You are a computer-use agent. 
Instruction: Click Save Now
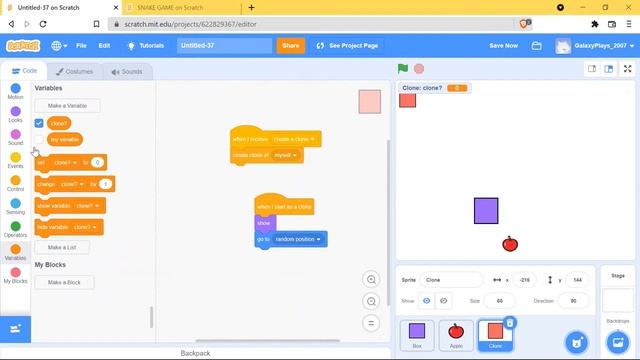[504, 46]
